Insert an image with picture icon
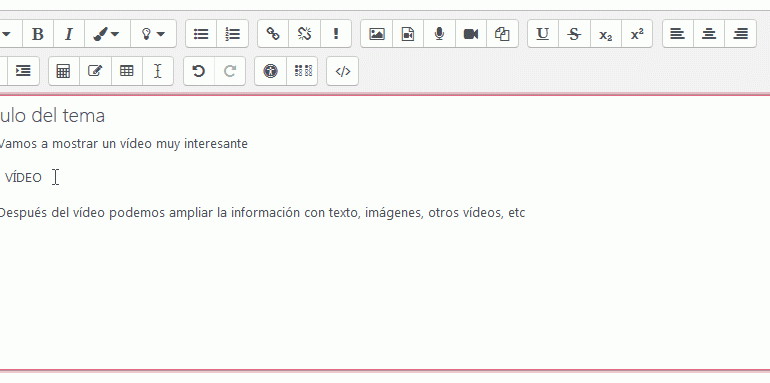The height and width of the screenshot is (383, 770). (x=377, y=34)
